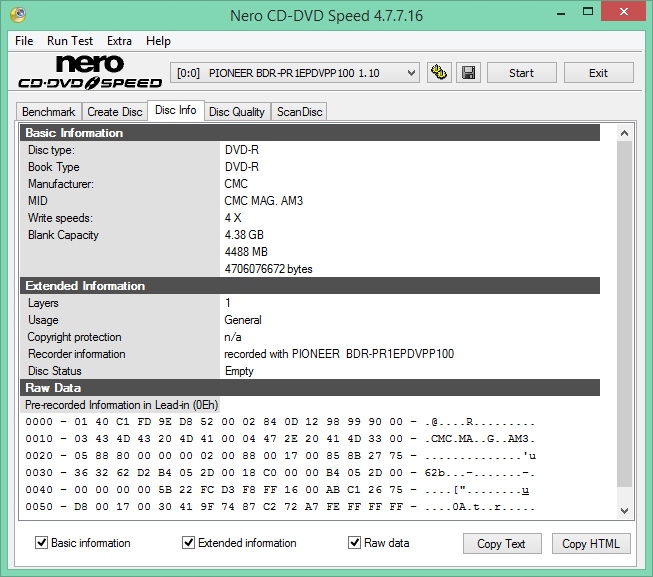
Task: Go to the Create Disc tab
Action: tap(114, 112)
